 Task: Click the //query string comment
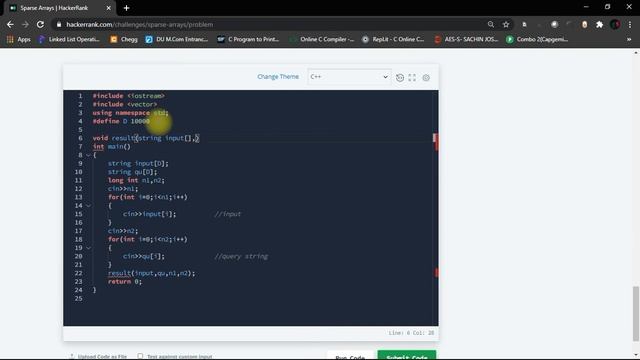pyautogui.click(x=241, y=256)
